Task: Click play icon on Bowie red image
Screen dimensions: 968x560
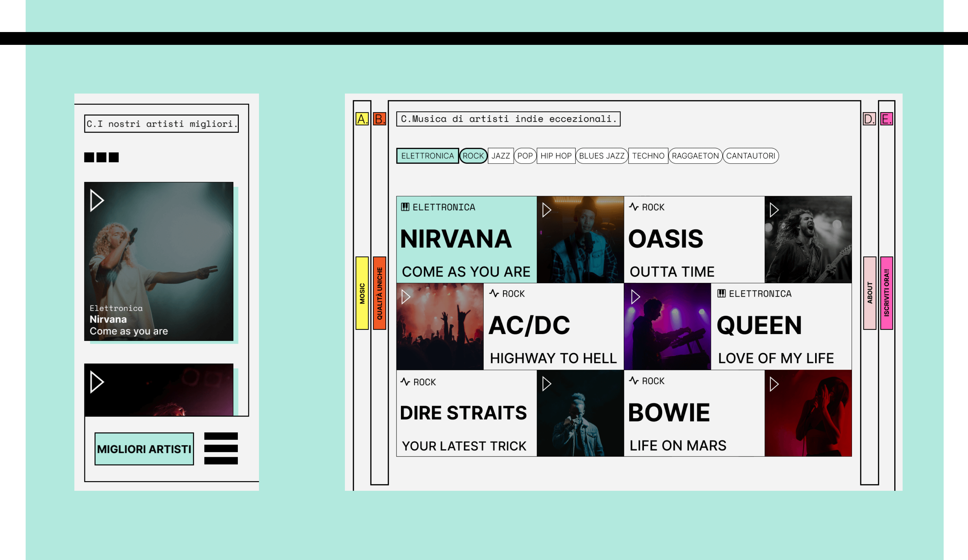Action: [x=774, y=384]
